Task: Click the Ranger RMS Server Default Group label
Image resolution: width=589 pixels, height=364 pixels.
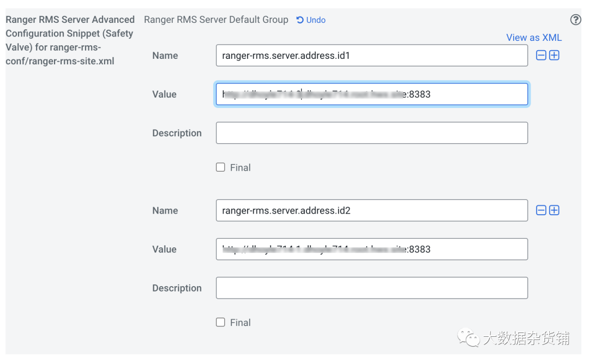Action: pos(216,20)
